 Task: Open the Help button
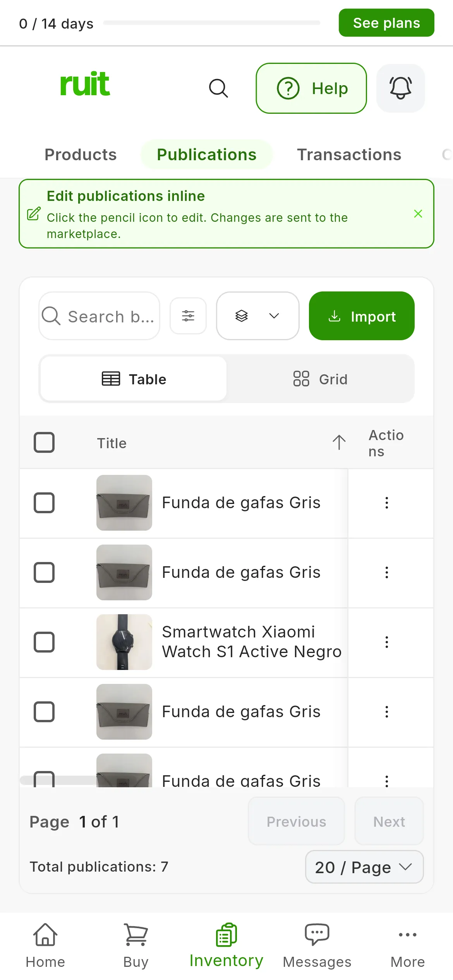pyautogui.click(x=311, y=88)
